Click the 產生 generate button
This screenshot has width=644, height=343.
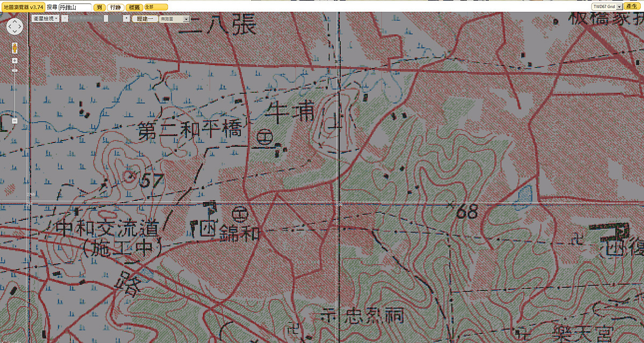click(631, 6)
